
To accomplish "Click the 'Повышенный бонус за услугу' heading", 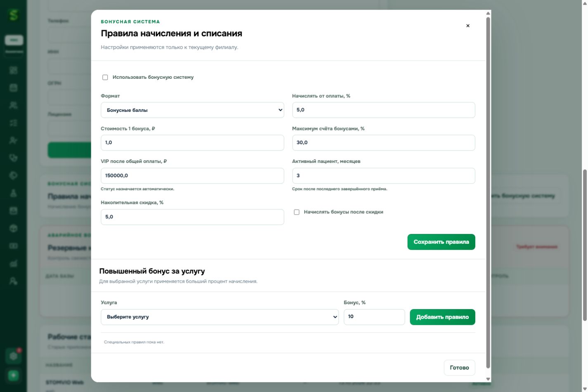I will 152,271.
